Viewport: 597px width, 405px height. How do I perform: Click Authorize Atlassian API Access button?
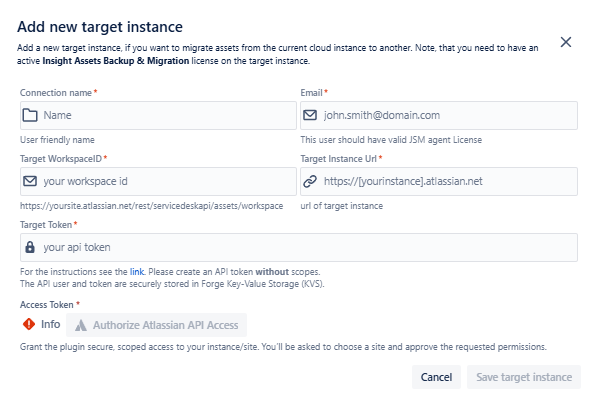(x=156, y=325)
